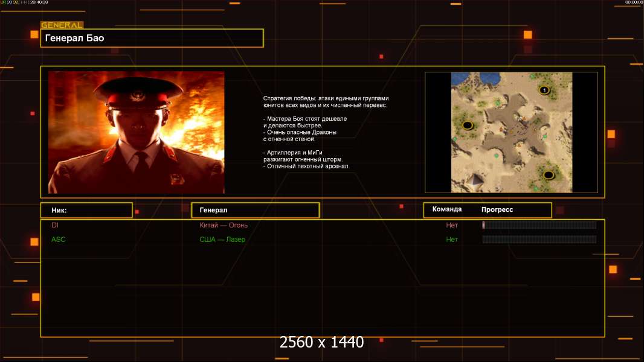The height and width of the screenshot is (362, 644).
Task: Select the bottom-right black start position on the minimap
Action: [x=549, y=176]
